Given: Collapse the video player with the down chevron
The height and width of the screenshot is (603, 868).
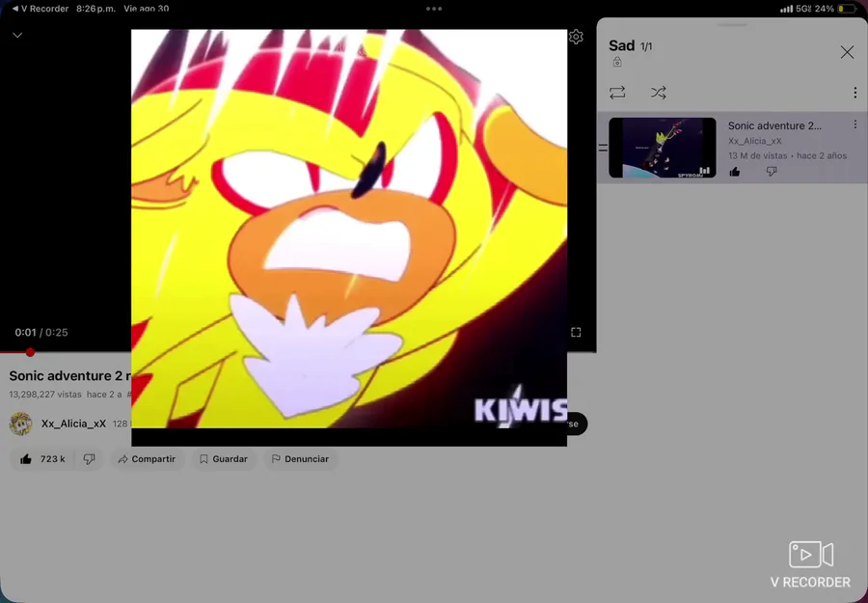Looking at the screenshot, I should click(x=17, y=36).
